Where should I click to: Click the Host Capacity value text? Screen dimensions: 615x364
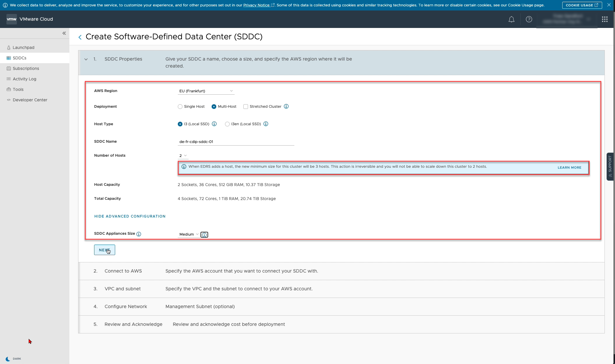(x=229, y=185)
